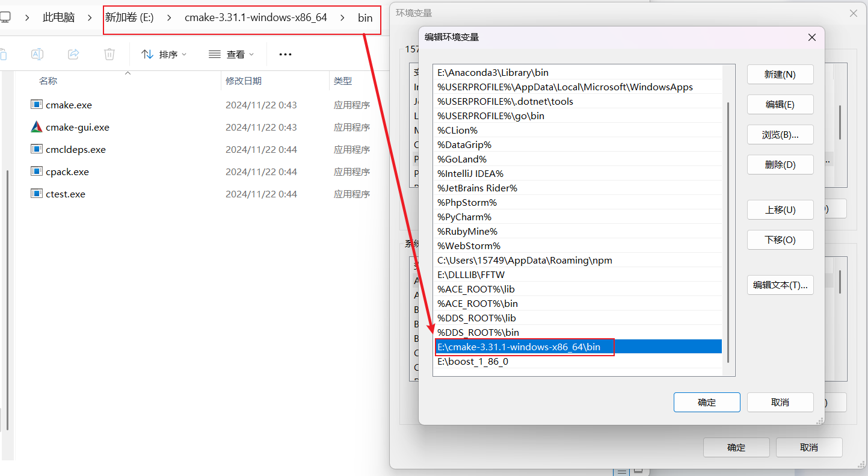Click the Share icon in toolbar
Screen dimensions: 868x476
coord(73,54)
